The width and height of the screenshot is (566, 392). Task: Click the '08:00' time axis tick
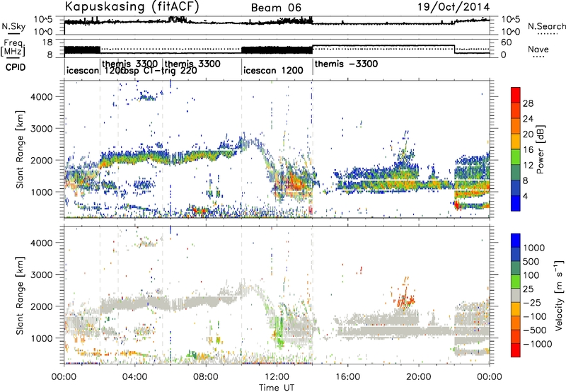coord(206,377)
